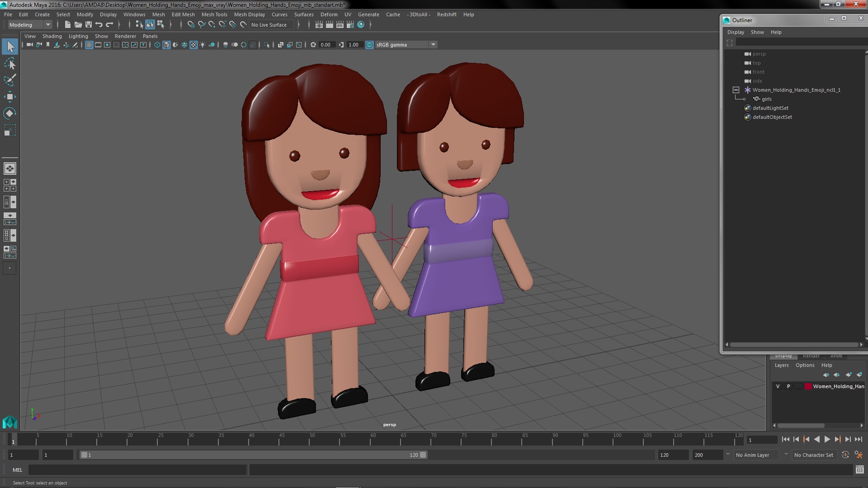The width and height of the screenshot is (868, 488).
Task: Play animation backwards
Action: [x=816, y=439]
